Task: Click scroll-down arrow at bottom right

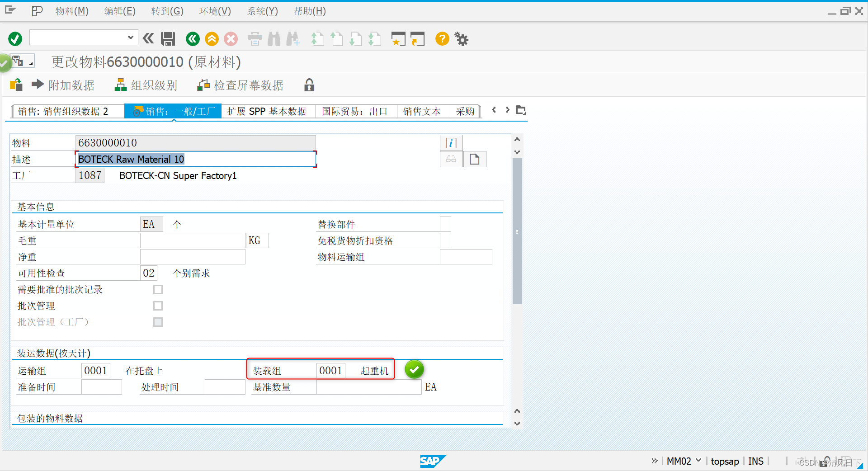Action: click(517, 424)
